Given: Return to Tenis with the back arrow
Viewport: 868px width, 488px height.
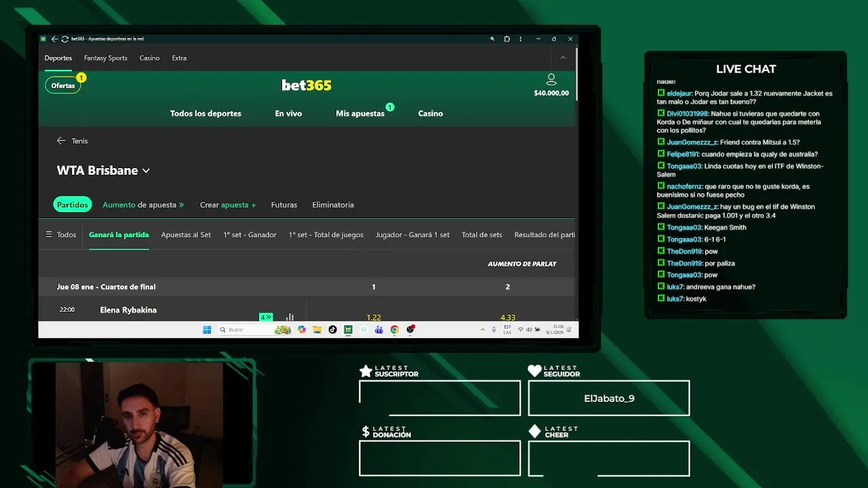Looking at the screenshot, I should (x=61, y=141).
